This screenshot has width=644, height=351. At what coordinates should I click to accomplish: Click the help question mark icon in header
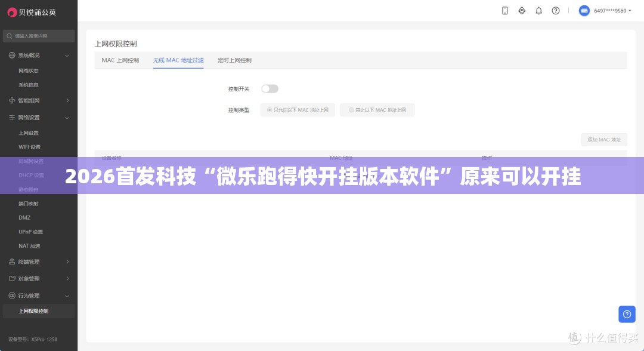(x=556, y=11)
